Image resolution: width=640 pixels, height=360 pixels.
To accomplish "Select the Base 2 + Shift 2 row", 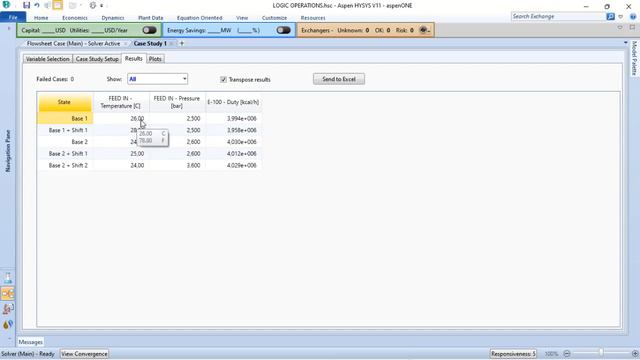I will [65, 166].
